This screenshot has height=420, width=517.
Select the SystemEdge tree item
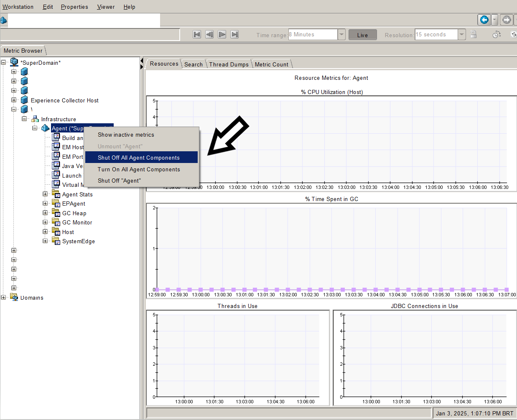(78, 241)
